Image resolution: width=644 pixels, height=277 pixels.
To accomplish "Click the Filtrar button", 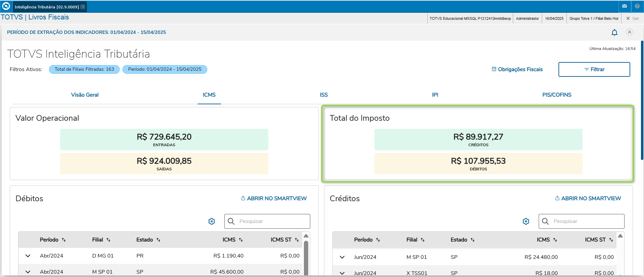I will [594, 69].
